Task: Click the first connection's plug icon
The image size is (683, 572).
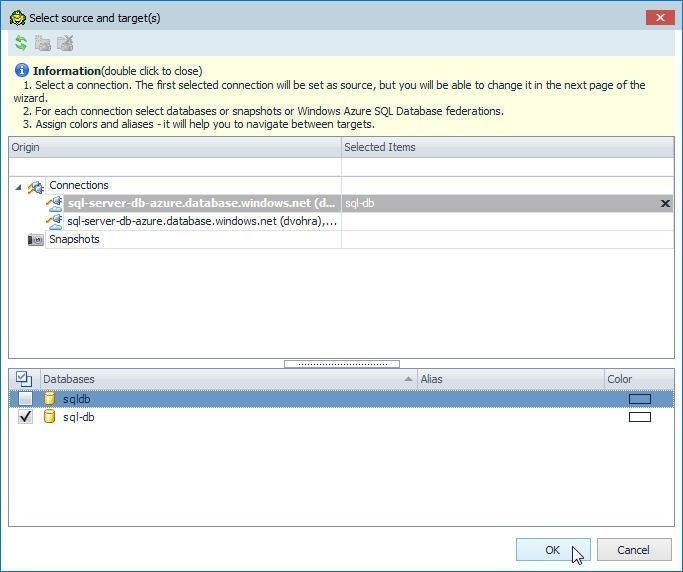Action: pos(54,203)
